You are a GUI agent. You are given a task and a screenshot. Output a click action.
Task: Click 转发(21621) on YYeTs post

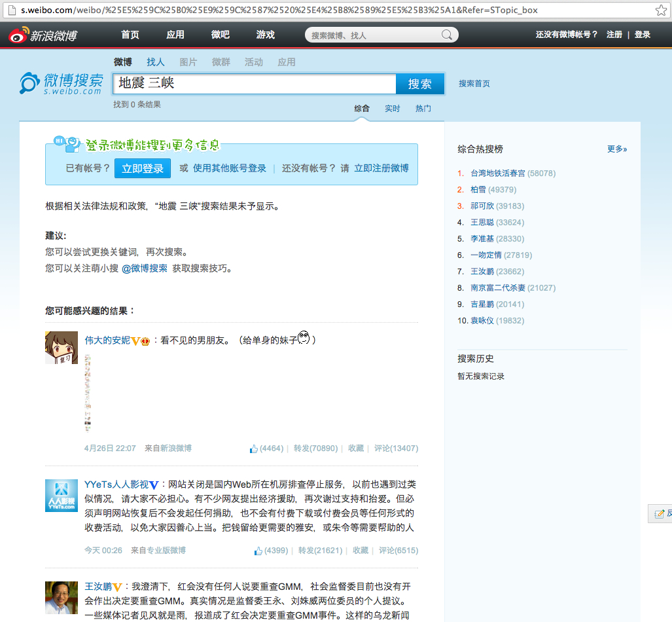[320, 551]
